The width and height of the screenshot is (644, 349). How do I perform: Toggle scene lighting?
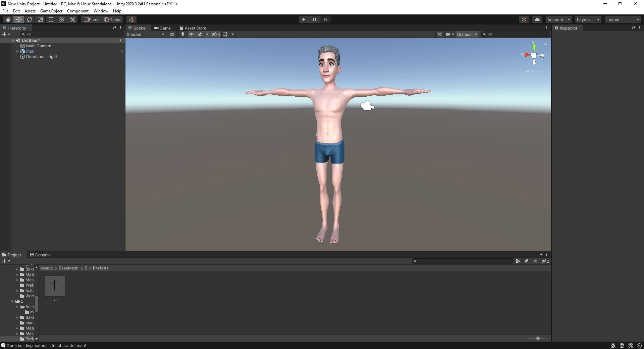(182, 34)
